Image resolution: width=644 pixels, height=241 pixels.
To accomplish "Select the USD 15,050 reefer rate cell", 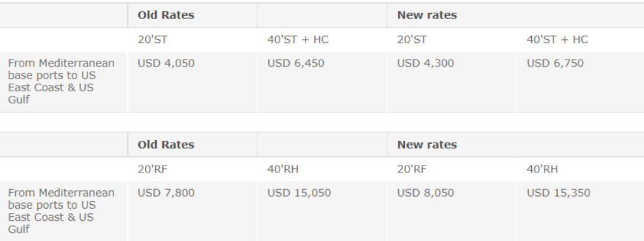I will (x=299, y=193).
